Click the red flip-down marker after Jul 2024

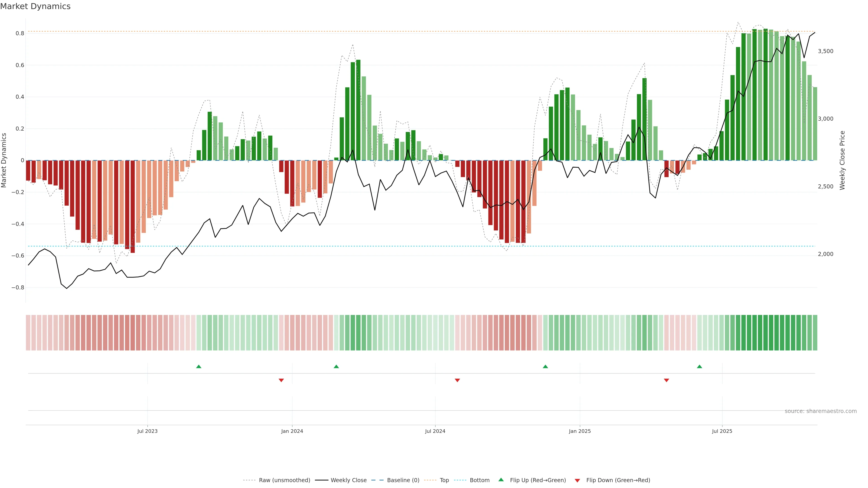point(457,380)
